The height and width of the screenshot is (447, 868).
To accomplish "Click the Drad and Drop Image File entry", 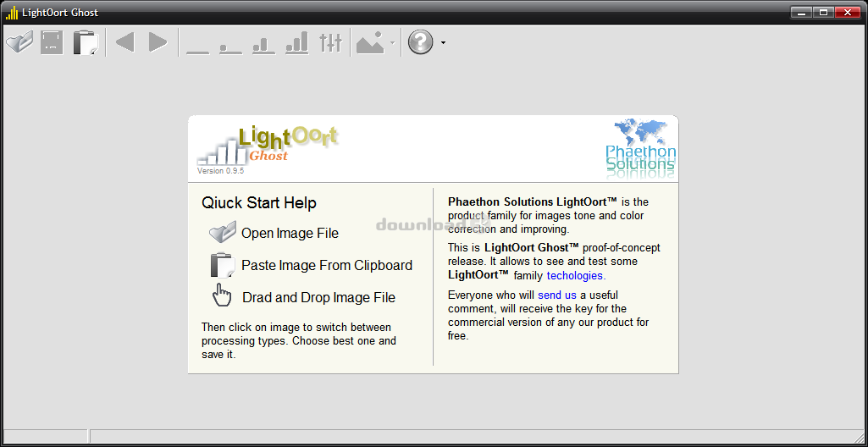I will click(x=318, y=298).
